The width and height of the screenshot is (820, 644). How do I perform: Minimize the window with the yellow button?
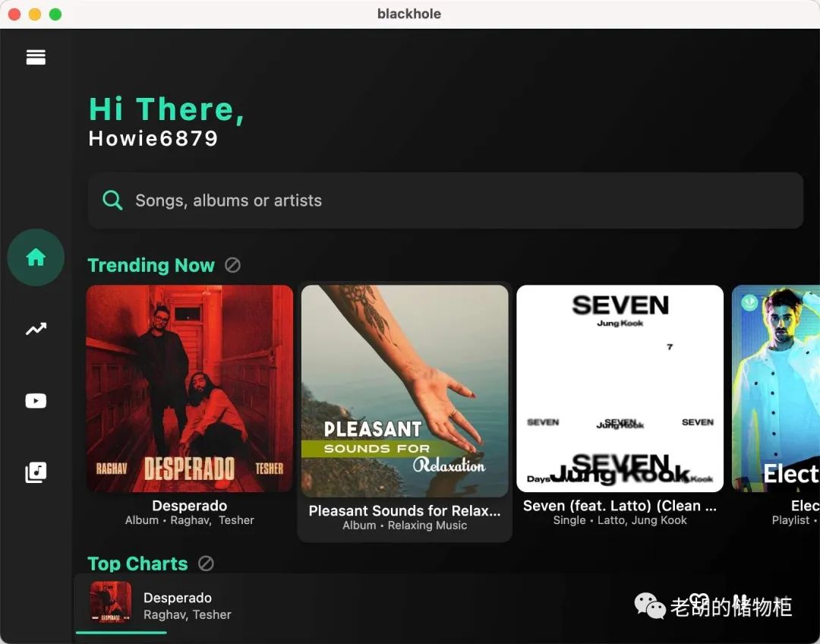tap(35, 14)
